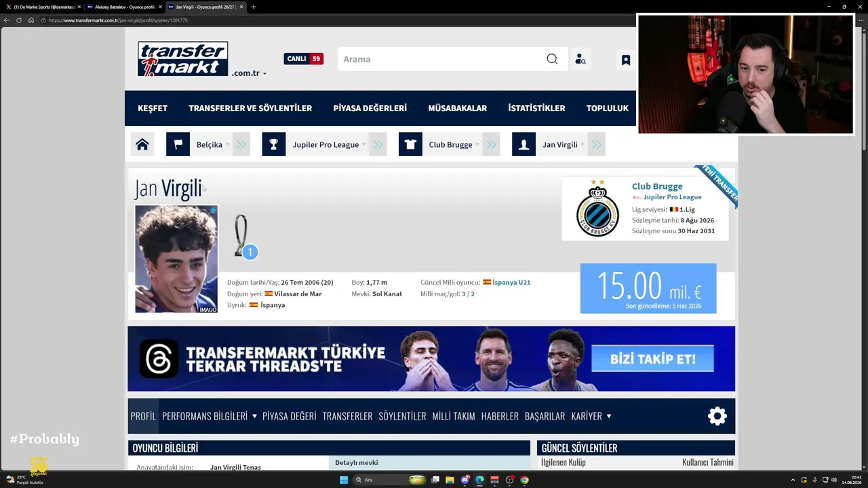Open the Keşfet menu
The image size is (868, 488).
(x=153, y=108)
